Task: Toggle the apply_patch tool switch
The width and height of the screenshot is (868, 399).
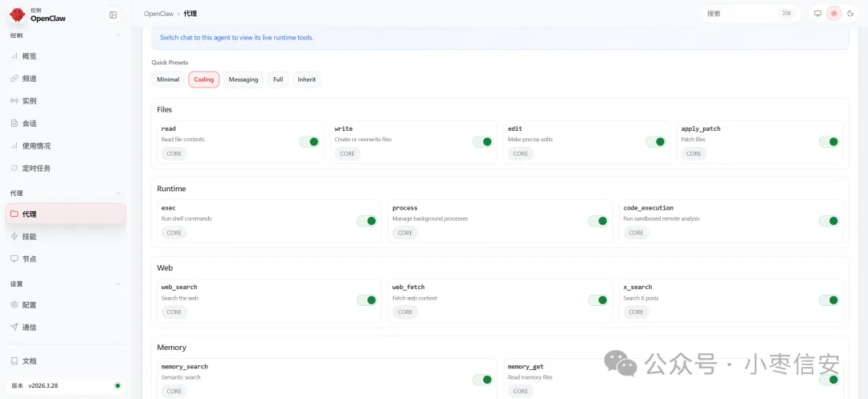Action: tap(829, 142)
